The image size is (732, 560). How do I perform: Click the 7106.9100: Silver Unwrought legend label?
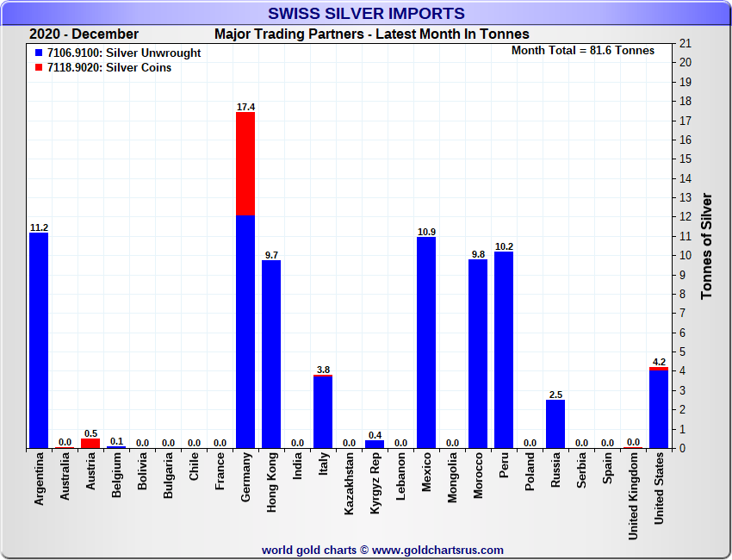point(124,53)
